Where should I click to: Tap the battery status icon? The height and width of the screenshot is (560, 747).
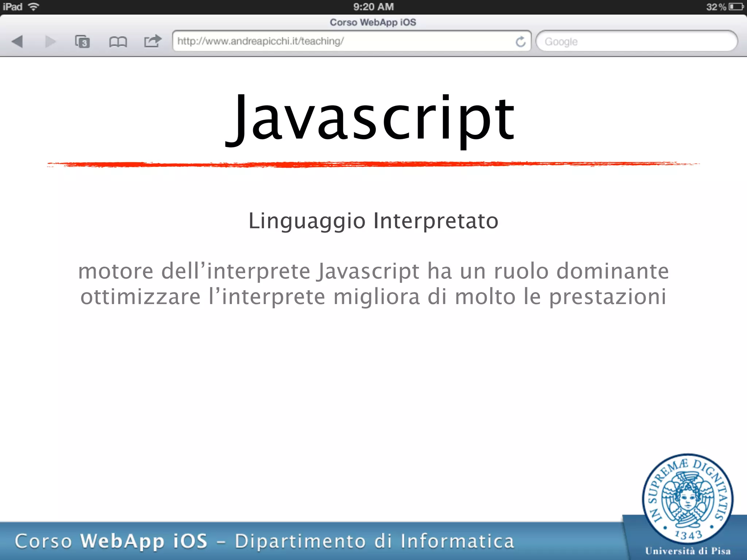[736, 7]
